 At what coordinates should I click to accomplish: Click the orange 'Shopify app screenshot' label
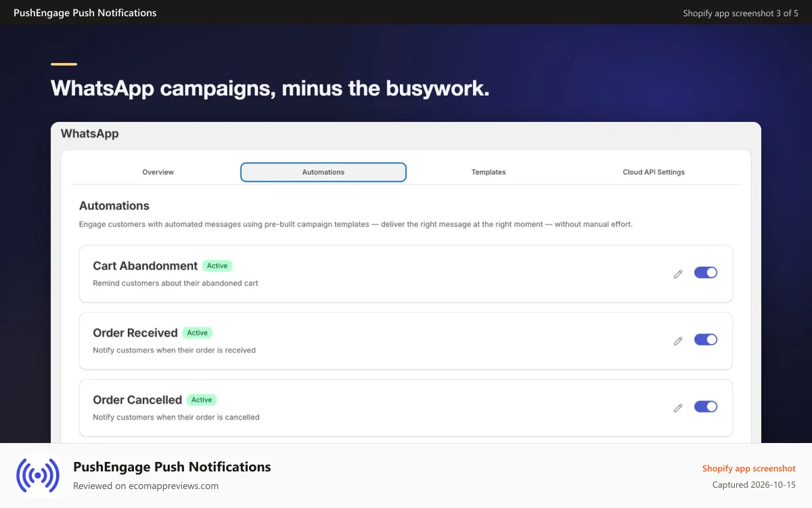[x=749, y=468]
